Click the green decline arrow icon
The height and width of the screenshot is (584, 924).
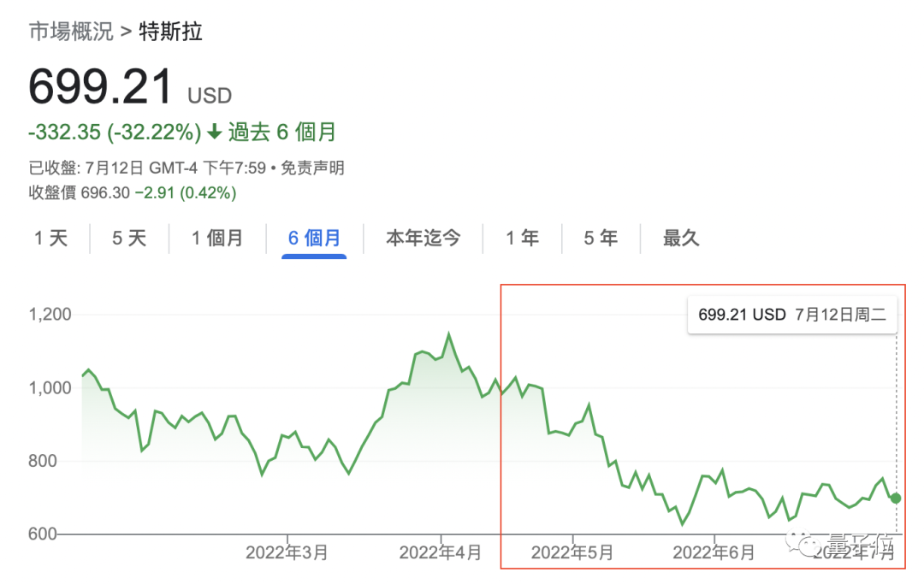click(x=214, y=133)
